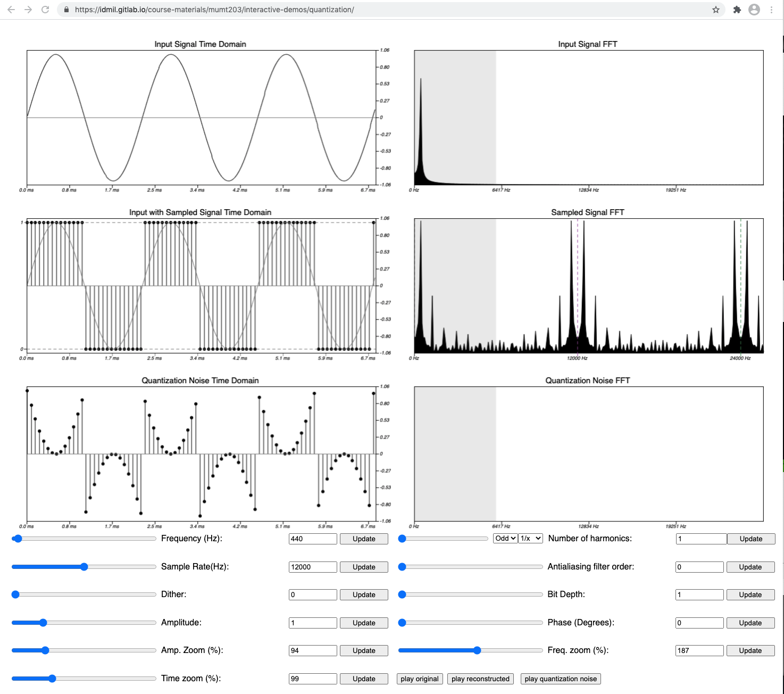Play the reconstructed signal
This screenshot has height=694, width=784.
480,679
